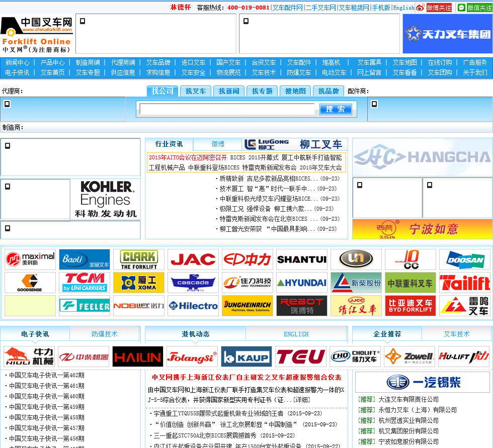Focus the main search input field
Viewport: 493px width, 448px height.
pos(227,109)
